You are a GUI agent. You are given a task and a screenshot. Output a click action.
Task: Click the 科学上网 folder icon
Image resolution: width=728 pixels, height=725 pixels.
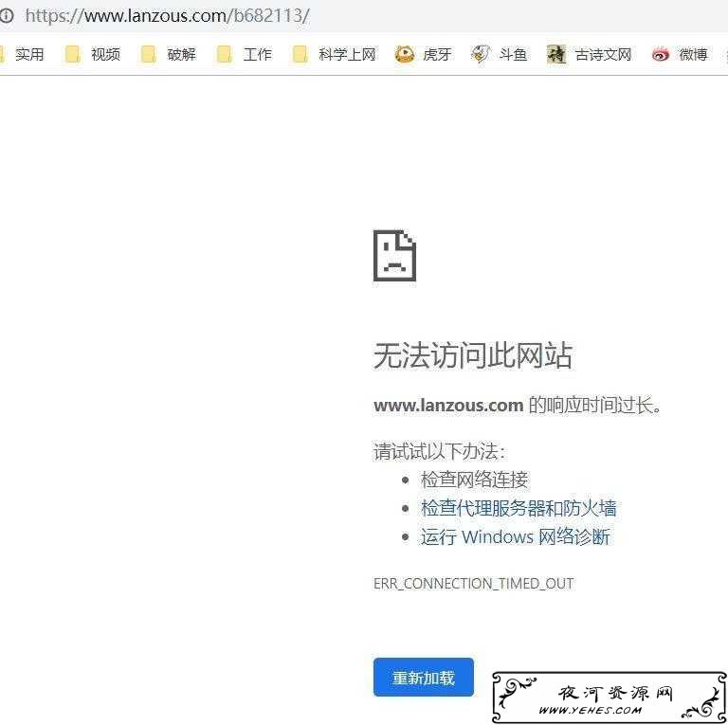[300, 54]
